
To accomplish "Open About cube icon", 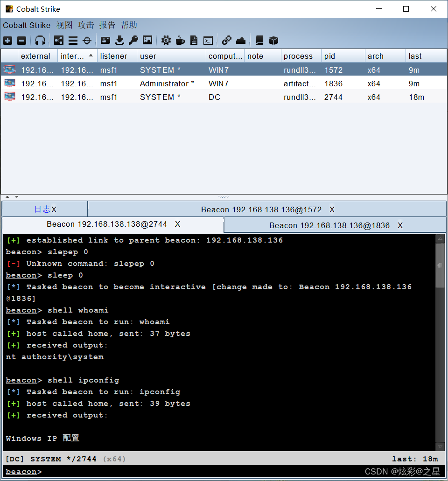I will (273, 40).
